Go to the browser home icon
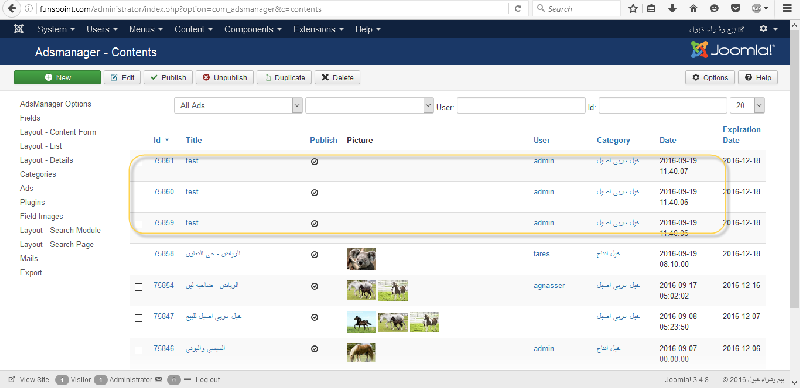Screen dimensions: 800x388 click(693, 9)
